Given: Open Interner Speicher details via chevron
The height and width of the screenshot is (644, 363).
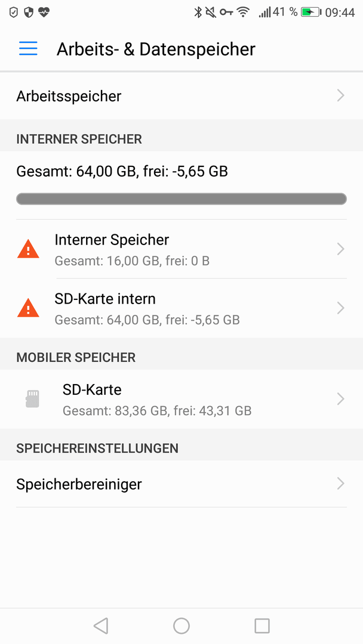Looking at the screenshot, I should point(340,249).
